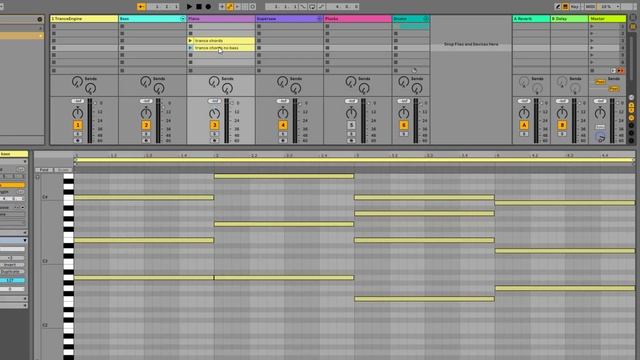Toggle the computer MIDI keyboard icon
The height and width of the screenshot is (360, 640).
coord(565,7)
